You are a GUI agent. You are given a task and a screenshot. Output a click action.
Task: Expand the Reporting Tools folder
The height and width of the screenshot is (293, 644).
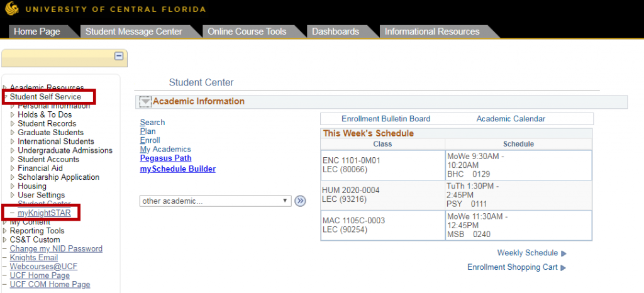[x=5, y=231]
